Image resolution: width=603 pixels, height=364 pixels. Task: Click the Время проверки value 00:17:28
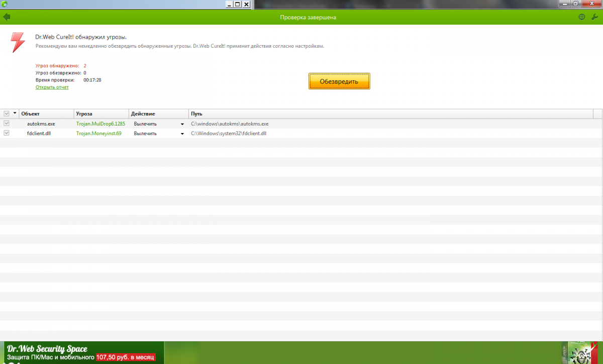[x=92, y=80]
